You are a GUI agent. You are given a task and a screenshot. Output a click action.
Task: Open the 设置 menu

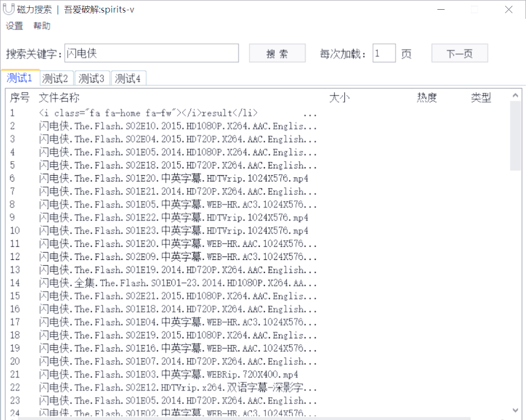(x=14, y=26)
